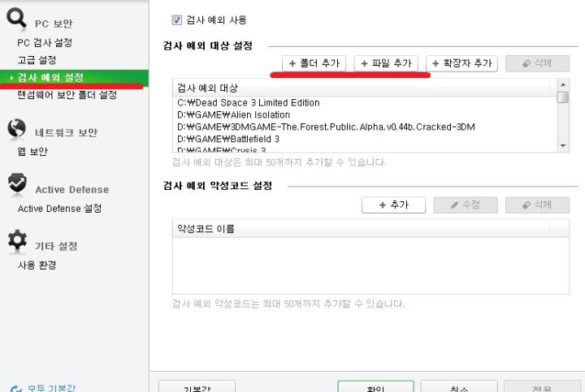The width and height of the screenshot is (585, 392).
Task: Click the 모두 기본값 refresh icon
Action: (16, 389)
